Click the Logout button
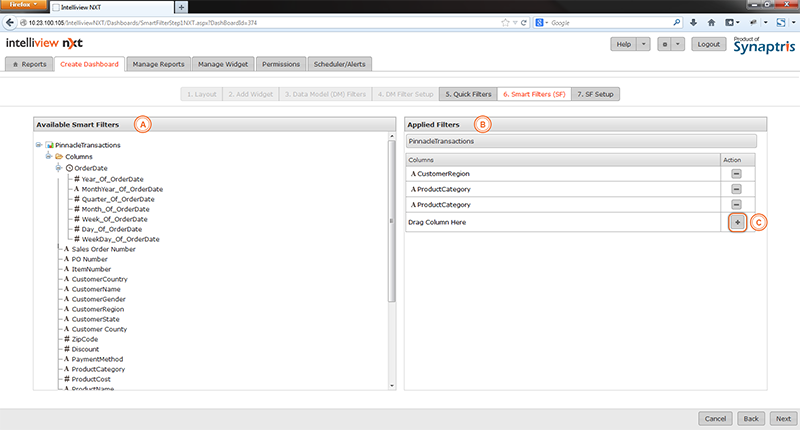This screenshot has width=800, height=430. point(709,44)
